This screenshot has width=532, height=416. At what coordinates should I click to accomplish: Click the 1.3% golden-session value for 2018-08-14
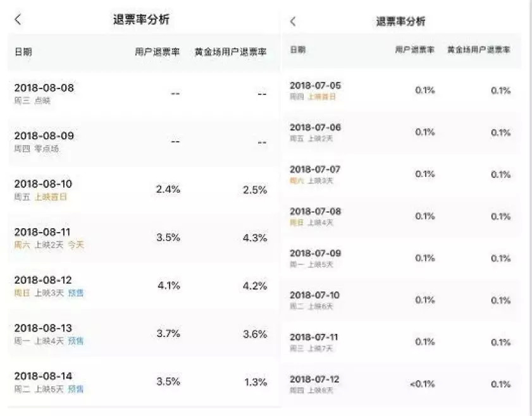(x=255, y=382)
